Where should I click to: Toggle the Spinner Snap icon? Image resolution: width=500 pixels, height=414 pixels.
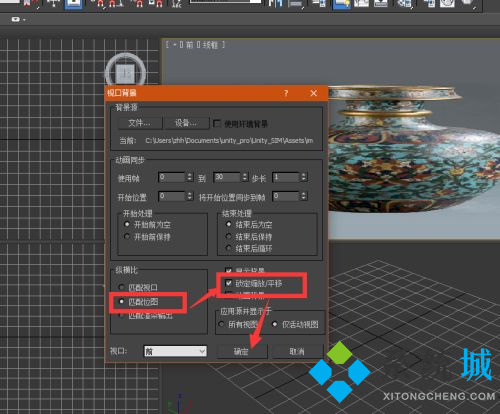156,3
